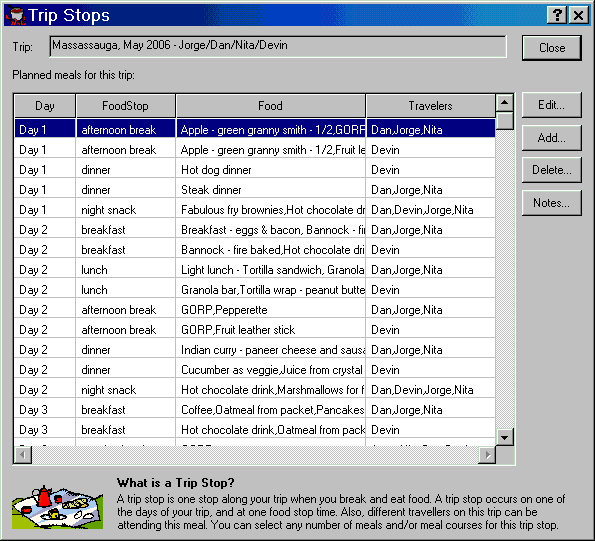Click the Close button
The width and height of the screenshot is (595, 541).
pyautogui.click(x=552, y=48)
